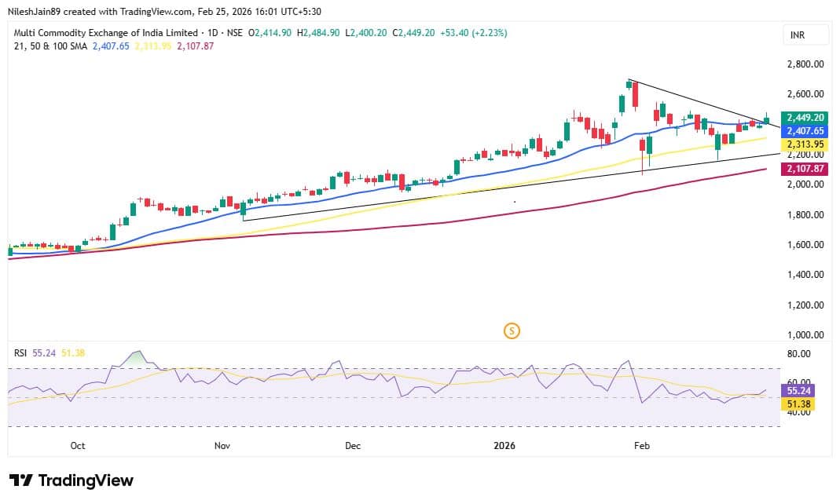840x504 pixels.
Task: Click the 2,000.00 price axis label
Action: (x=805, y=184)
